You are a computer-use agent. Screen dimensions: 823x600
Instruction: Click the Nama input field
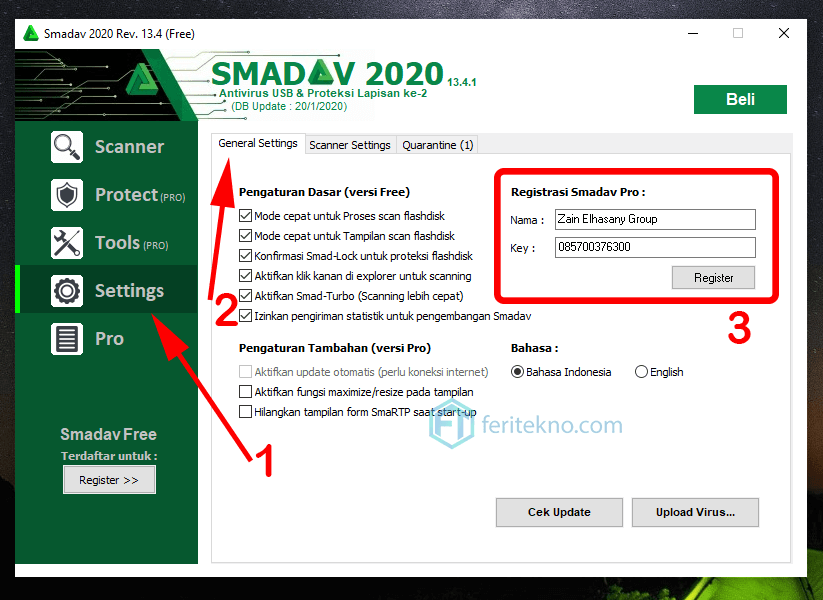(x=655, y=219)
